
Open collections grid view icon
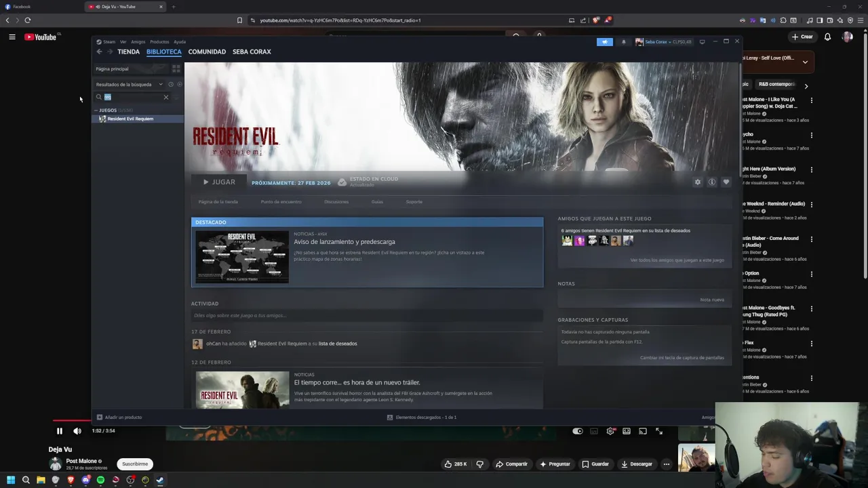click(176, 68)
